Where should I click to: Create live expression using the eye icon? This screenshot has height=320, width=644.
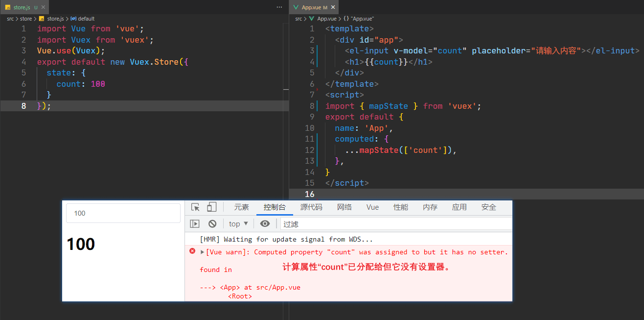point(265,223)
